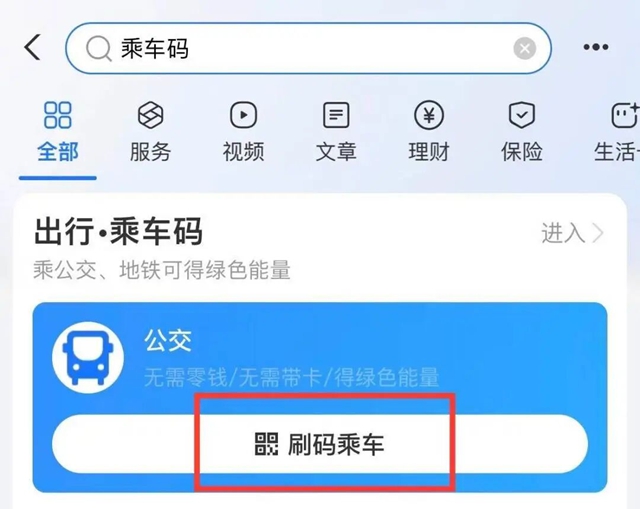This screenshot has height=509, width=640.
Task: Switch to the 理财 tab label
Action: tap(429, 152)
